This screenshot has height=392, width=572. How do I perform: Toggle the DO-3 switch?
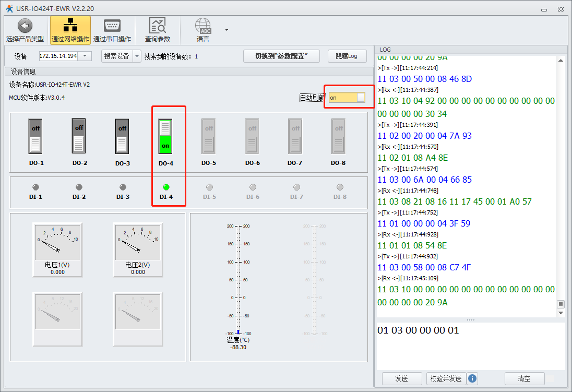click(122, 137)
